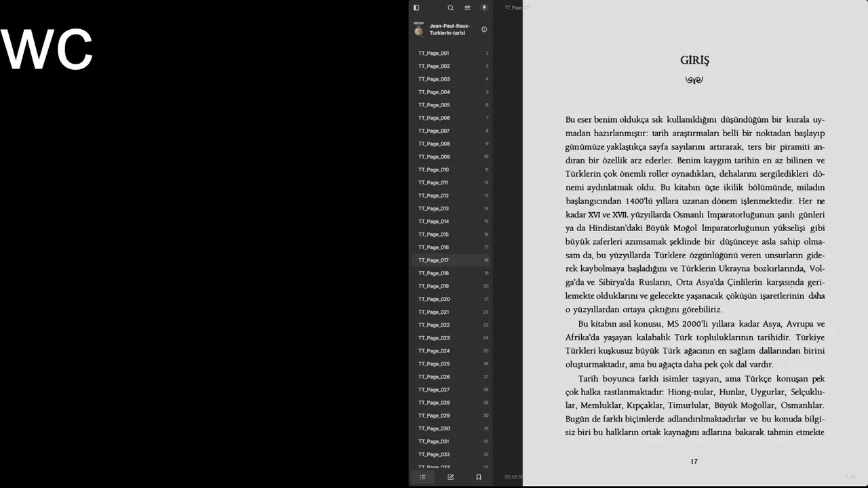Go to TT_Page_010 in contents
This screenshot has width=868, height=488.
click(x=451, y=169)
